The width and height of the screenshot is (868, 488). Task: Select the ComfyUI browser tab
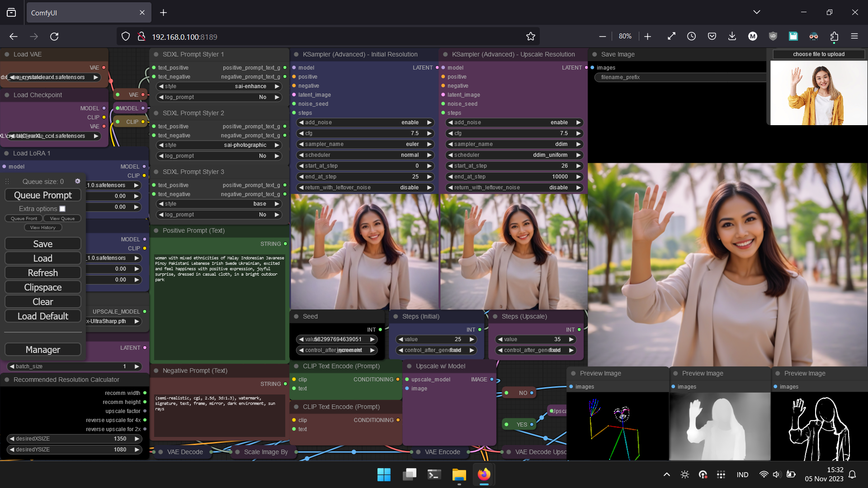(x=89, y=13)
